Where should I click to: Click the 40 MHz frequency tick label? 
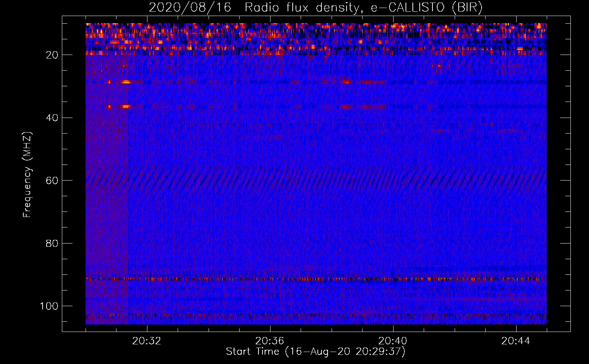[52, 118]
